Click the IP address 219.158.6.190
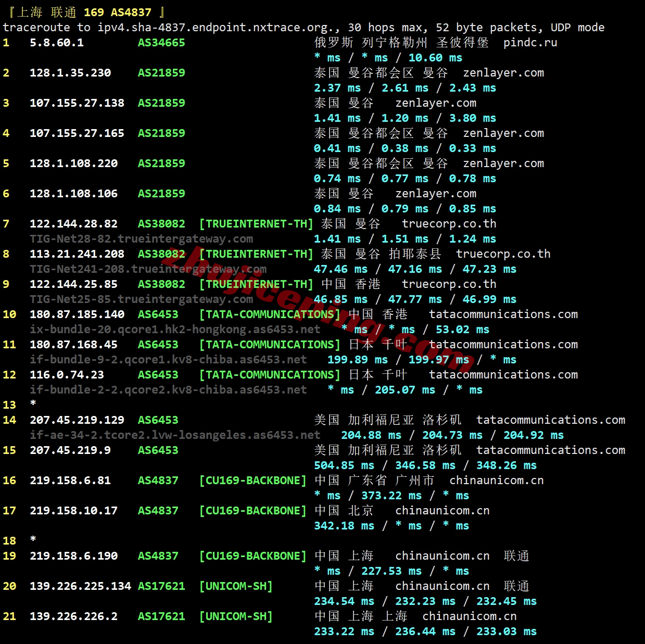The image size is (645, 644). coord(73,556)
